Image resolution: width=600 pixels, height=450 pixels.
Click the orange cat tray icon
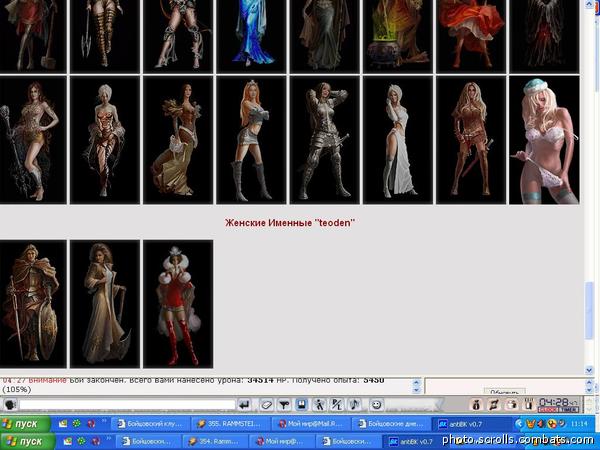(531, 424)
